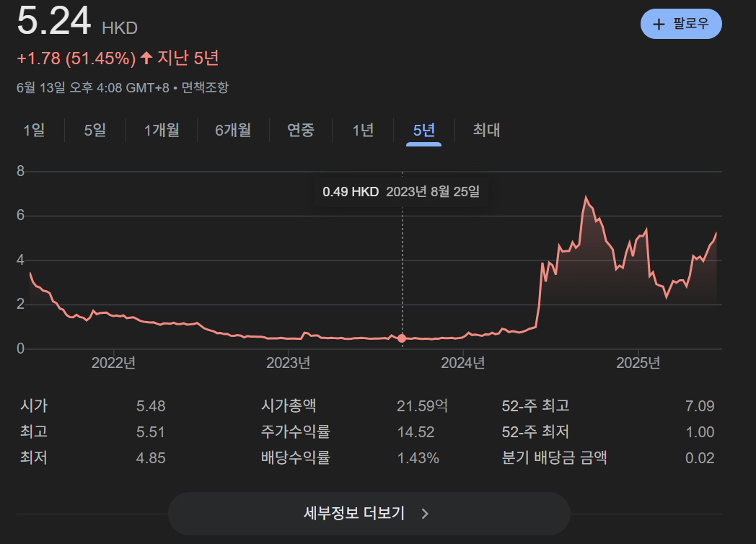Click the 주가수익률 value 14.52
Image resolution: width=756 pixels, height=544 pixels.
(x=416, y=432)
